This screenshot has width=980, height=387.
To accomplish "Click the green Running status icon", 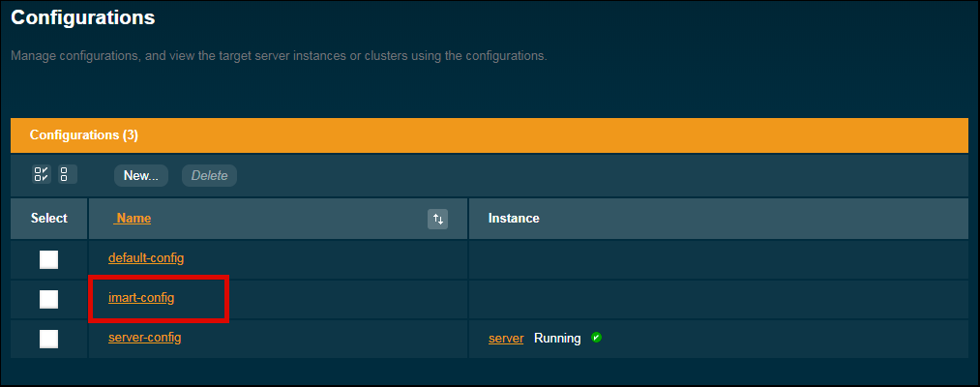I will [x=596, y=338].
